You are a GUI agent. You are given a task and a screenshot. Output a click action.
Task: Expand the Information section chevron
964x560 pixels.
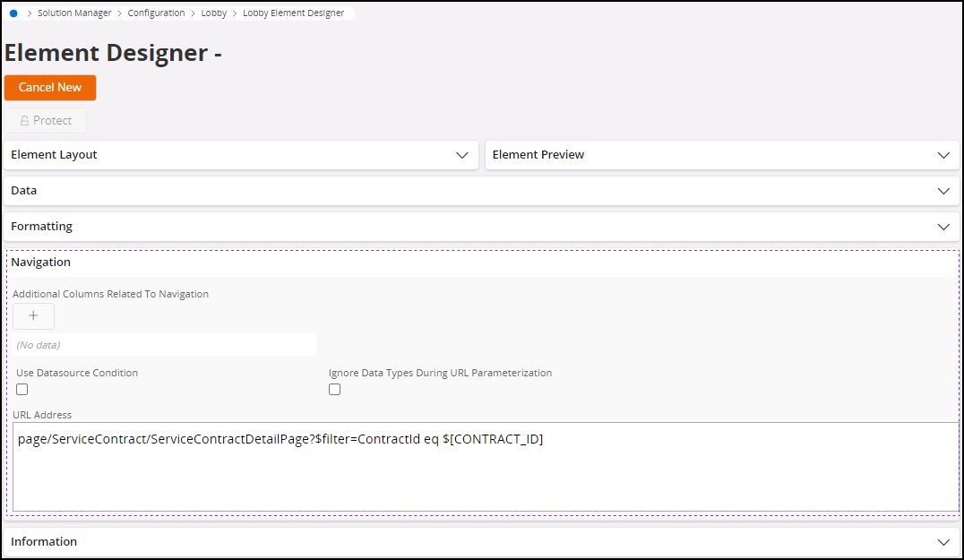click(942, 542)
